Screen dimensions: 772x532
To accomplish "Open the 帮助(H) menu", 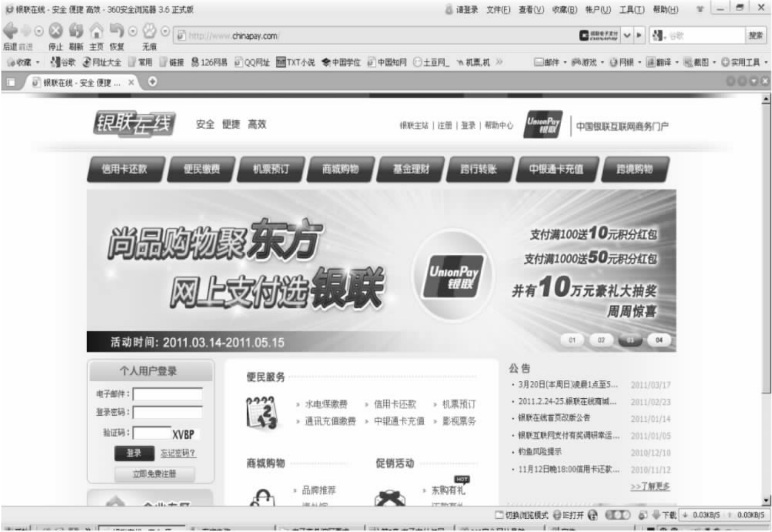I will tap(665, 9).
